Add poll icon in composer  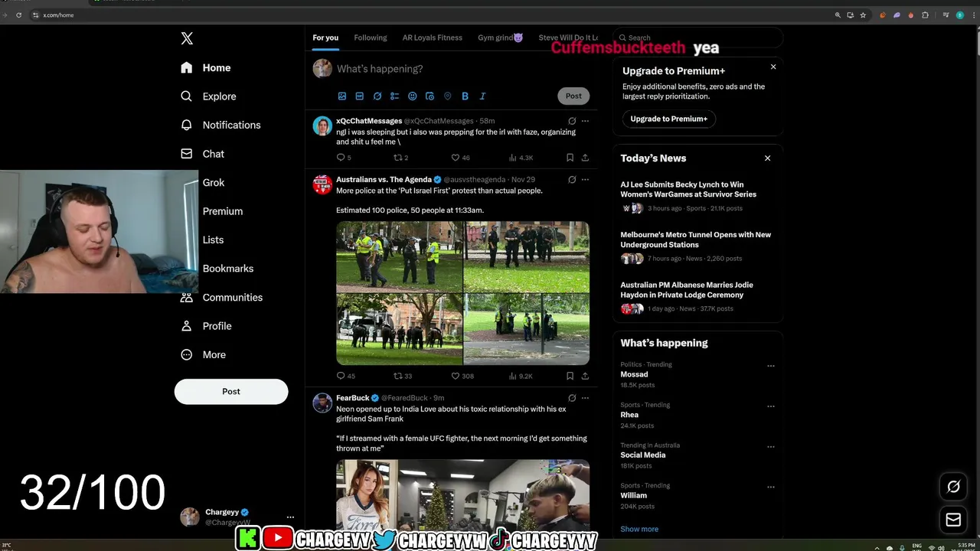[395, 96]
